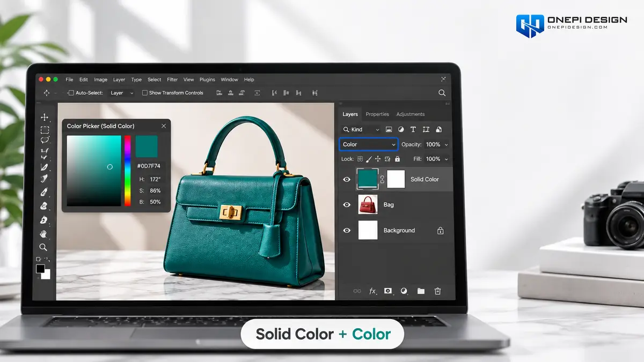Expand the Opacity 100% dropdown arrow
This screenshot has width=644, height=362.
point(446,144)
